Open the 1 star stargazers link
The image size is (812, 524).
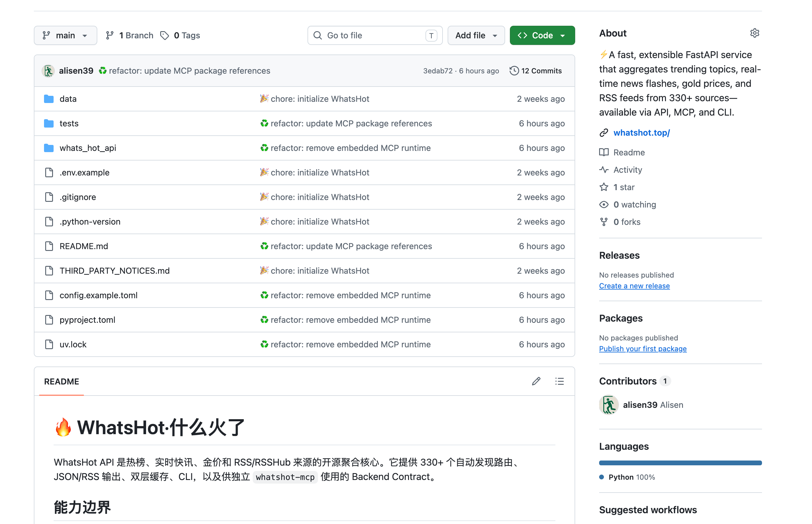624,187
